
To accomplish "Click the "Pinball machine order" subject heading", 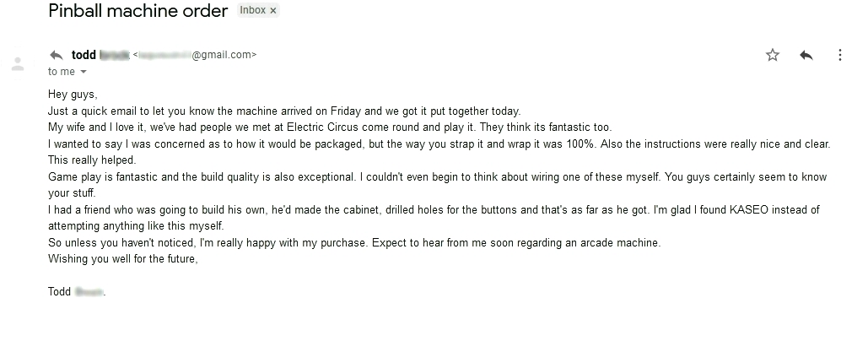I will (x=137, y=11).
